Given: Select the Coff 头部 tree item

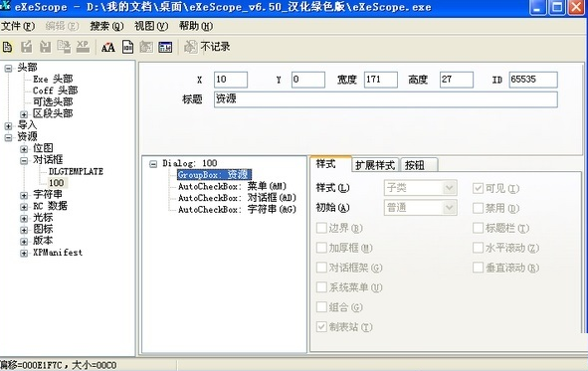Looking at the screenshot, I should tap(55, 91).
